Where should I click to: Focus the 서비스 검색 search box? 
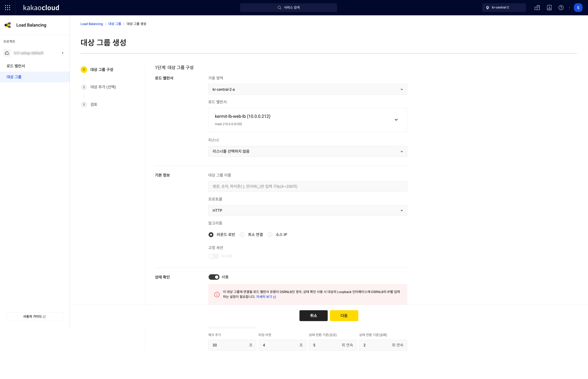pos(288,8)
